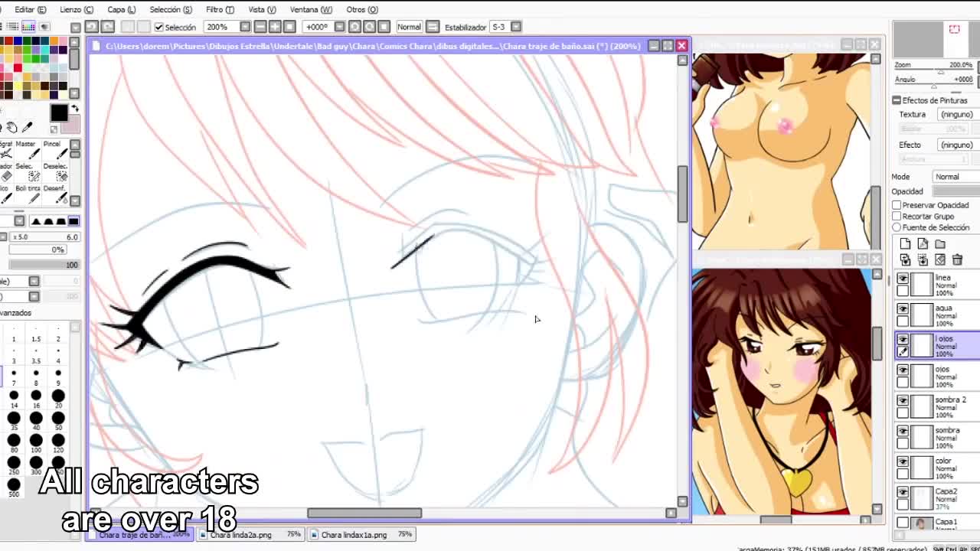This screenshot has width=980, height=551.
Task: Select the eyedropper color picker tool
Action: (x=28, y=127)
